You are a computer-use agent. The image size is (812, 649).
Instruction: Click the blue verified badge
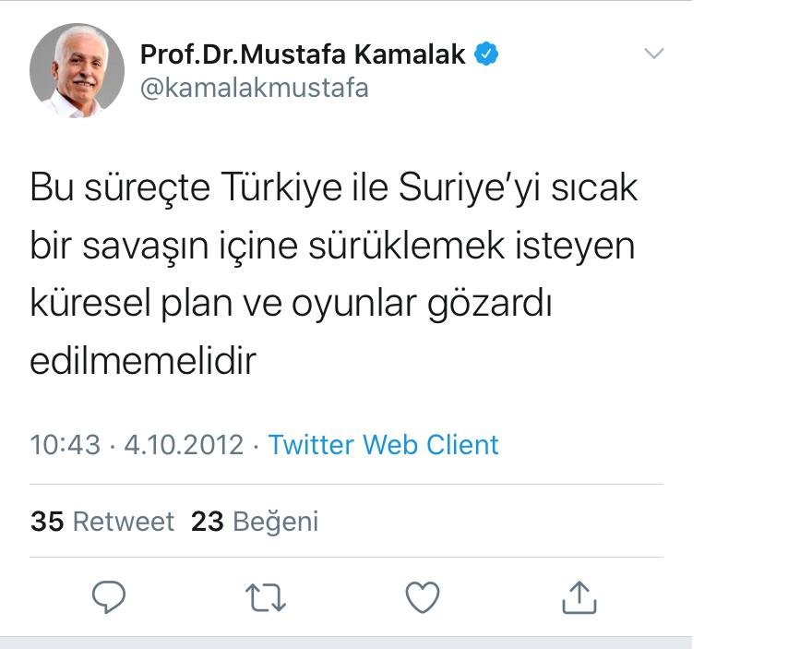(x=486, y=54)
